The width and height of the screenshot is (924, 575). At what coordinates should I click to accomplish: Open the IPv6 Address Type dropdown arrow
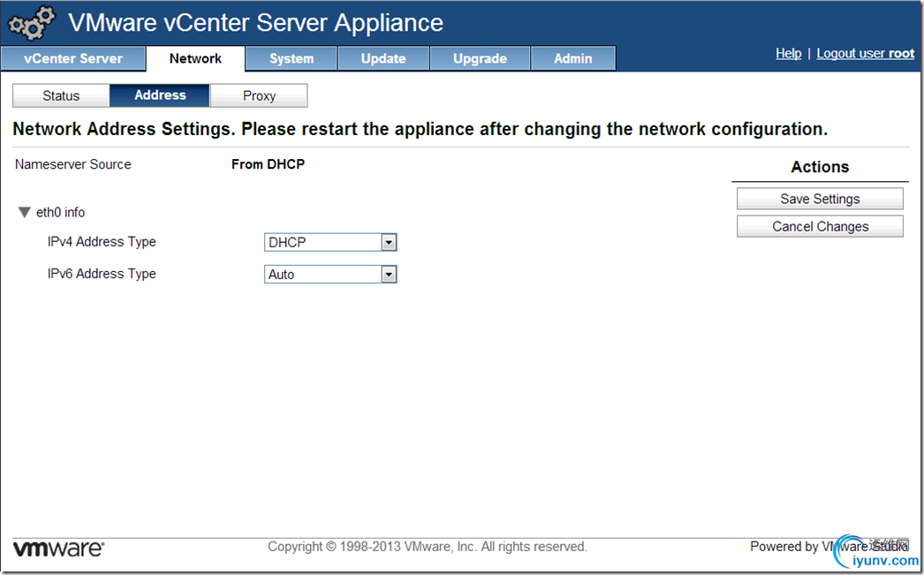pyautogui.click(x=389, y=275)
